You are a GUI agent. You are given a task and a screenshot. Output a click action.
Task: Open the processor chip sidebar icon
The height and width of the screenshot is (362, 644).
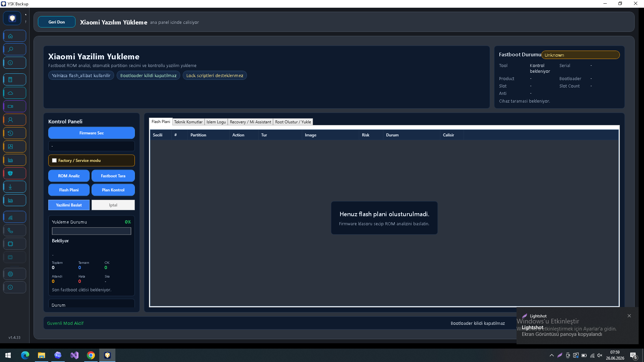point(15,244)
